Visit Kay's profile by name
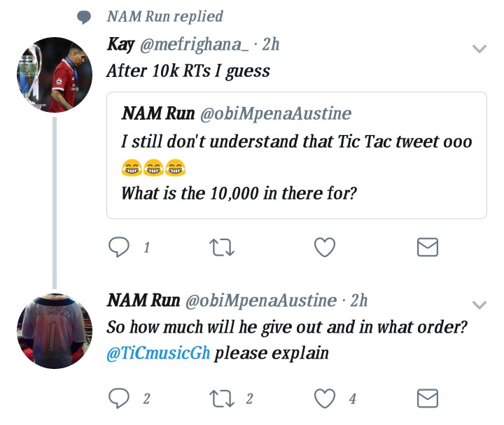504x425 pixels. [120, 44]
